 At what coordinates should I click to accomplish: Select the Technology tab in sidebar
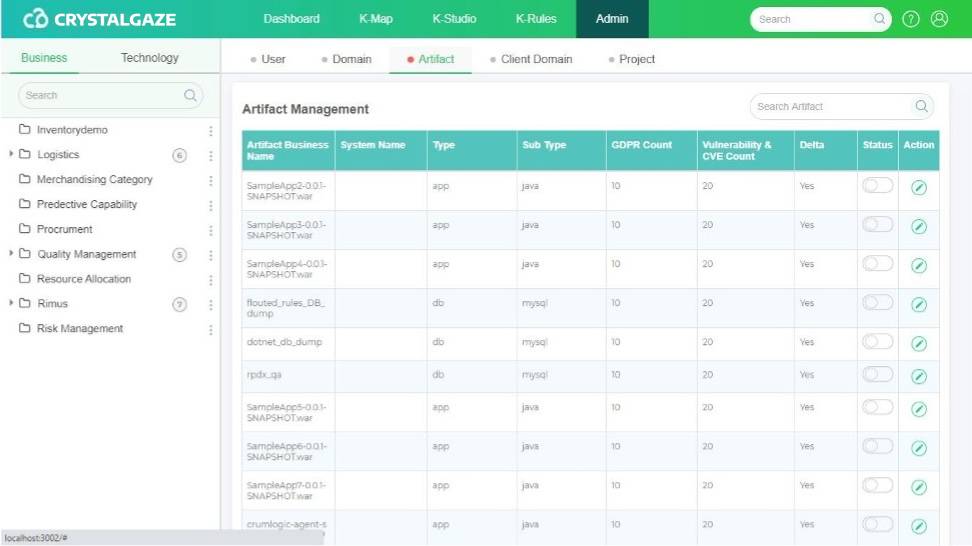point(149,58)
